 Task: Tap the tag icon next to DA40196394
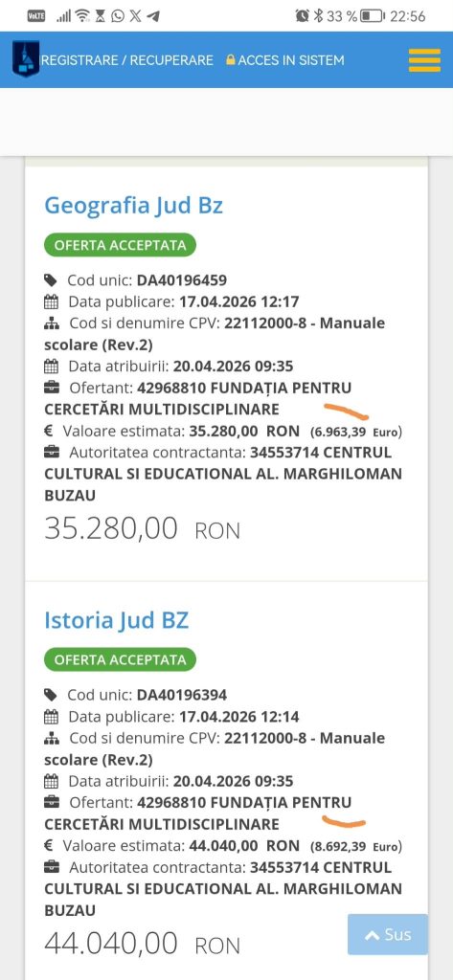coord(51,695)
